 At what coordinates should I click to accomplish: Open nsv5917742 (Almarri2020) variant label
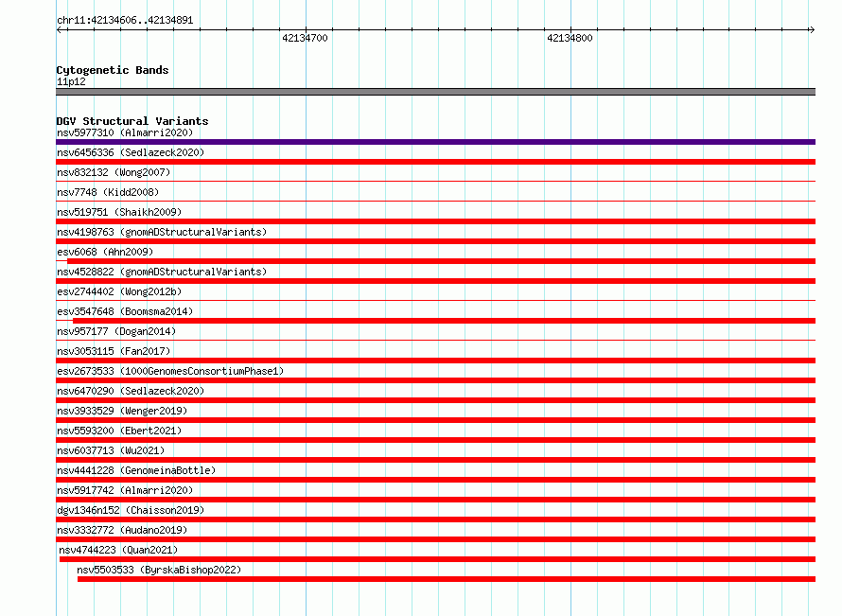125,490
